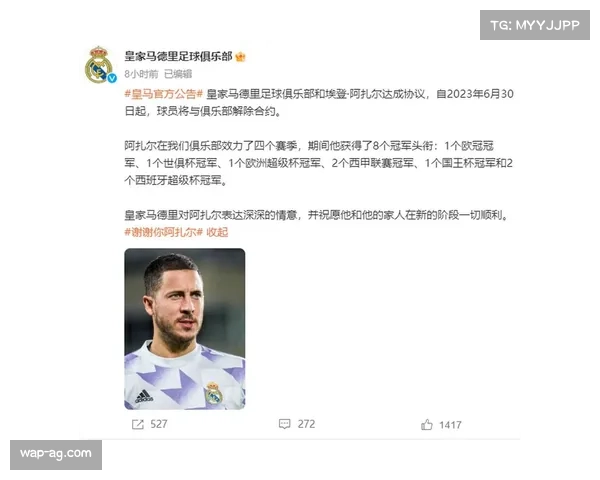Click the Adidas logo in the photo
Image resolution: width=600 pixels, height=480 pixels.
[144, 396]
